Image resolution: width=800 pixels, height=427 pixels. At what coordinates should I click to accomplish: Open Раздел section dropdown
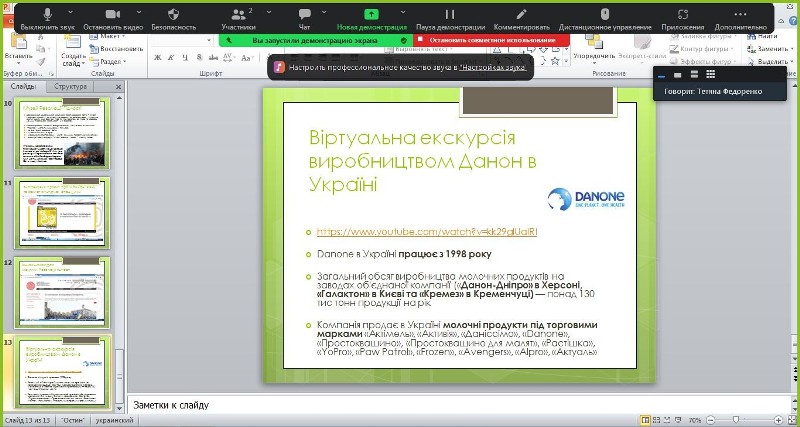tap(108, 61)
